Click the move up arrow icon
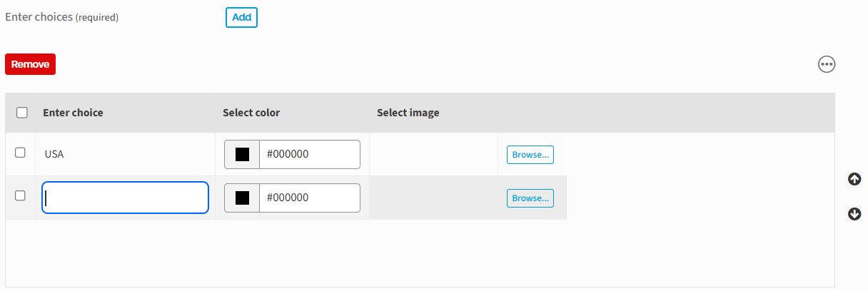Image resolution: width=868 pixels, height=291 pixels. (854, 179)
